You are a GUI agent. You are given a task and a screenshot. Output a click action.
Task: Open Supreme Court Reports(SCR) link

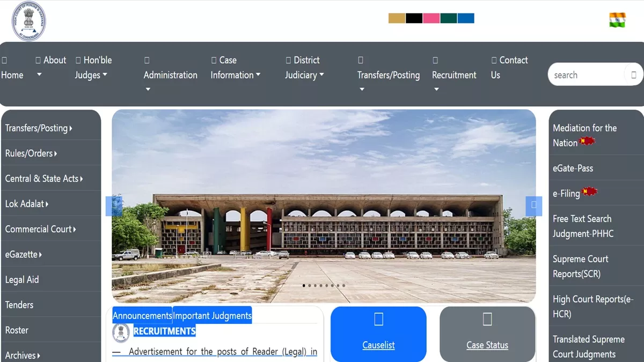tap(596, 266)
